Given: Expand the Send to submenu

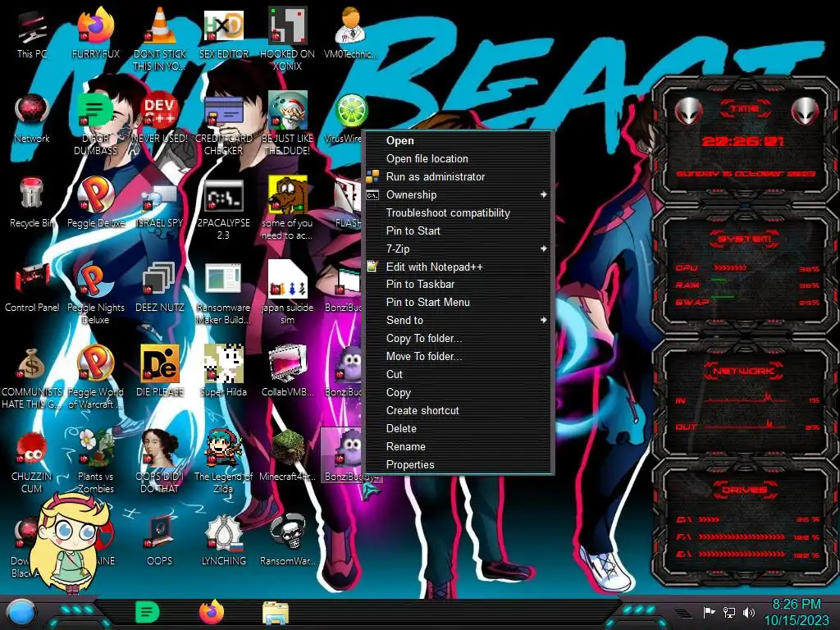Looking at the screenshot, I should (x=459, y=321).
